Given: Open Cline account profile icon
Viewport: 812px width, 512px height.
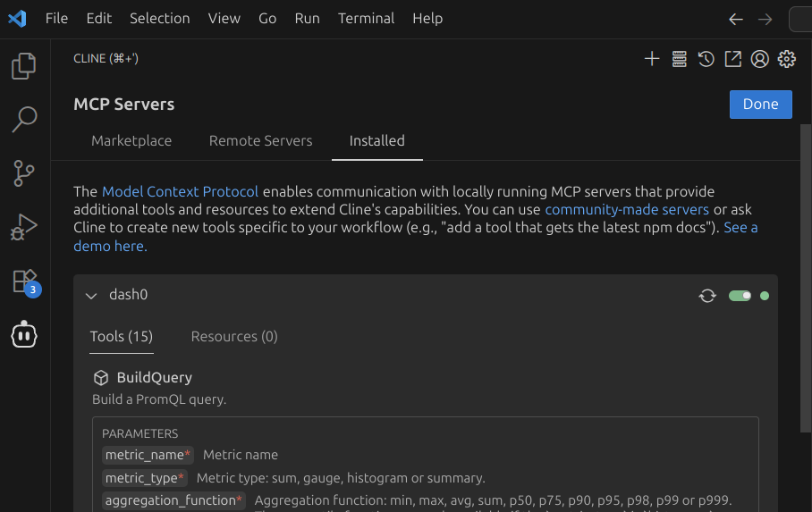Looking at the screenshot, I should (760, 59).
